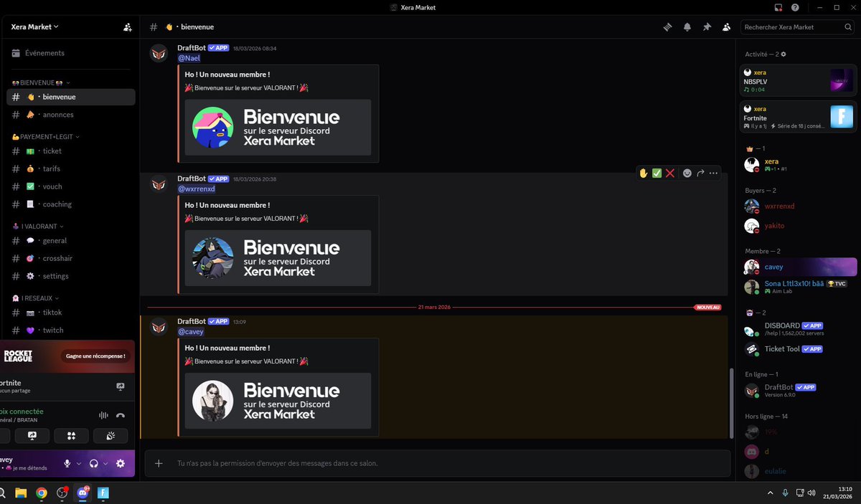Click the Gagne une récompense ! button

(x=95, y=356)
